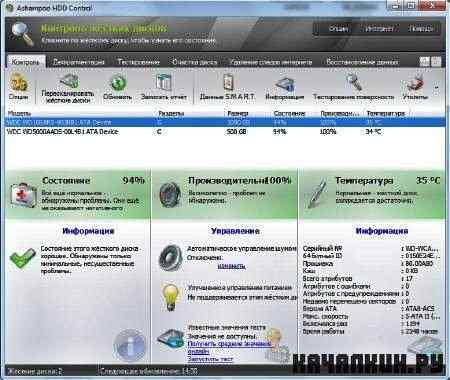The height and width of the screenshot is (380, 450).
Task: Select the WDC WD5000AADS ATA Device row
Action: (x=225, y=132)
